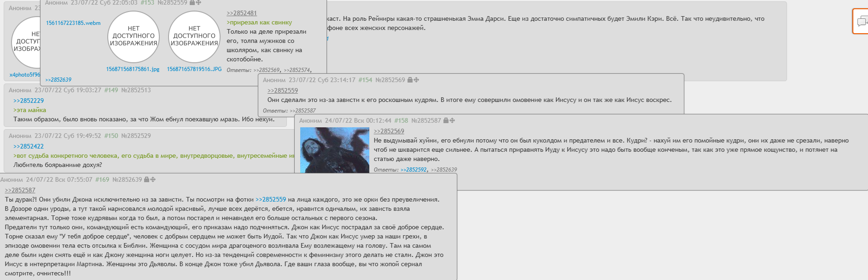Click the move cross icon on post №2852569

(416, 80)
